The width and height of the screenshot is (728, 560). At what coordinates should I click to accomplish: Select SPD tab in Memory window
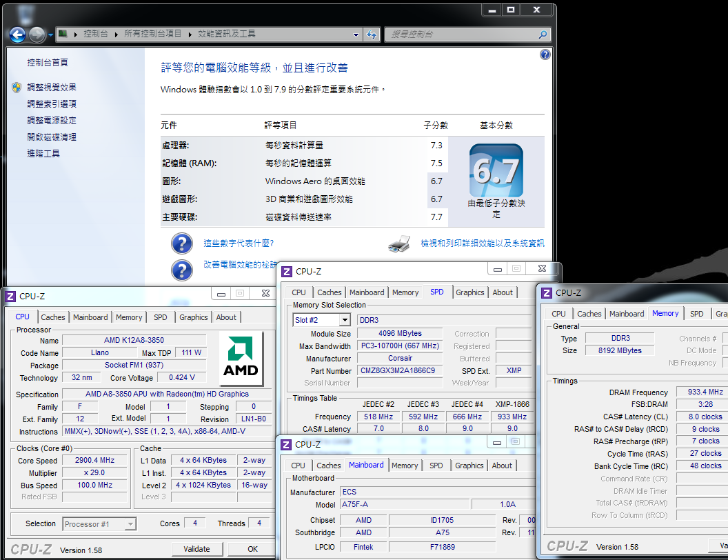[x=696, y=314]
